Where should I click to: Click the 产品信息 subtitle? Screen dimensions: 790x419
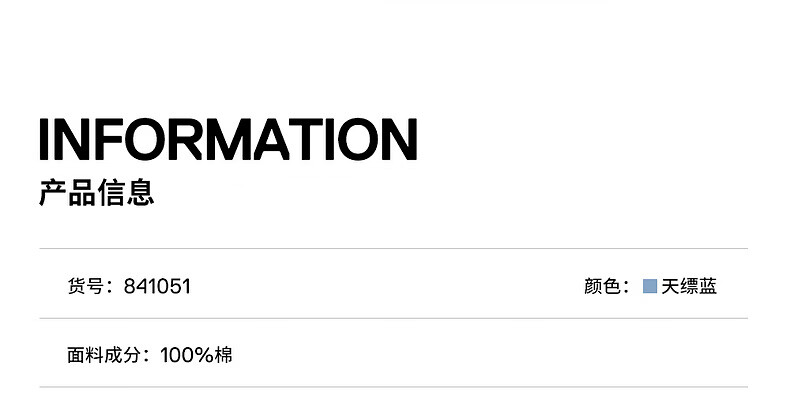coord(97,192)
